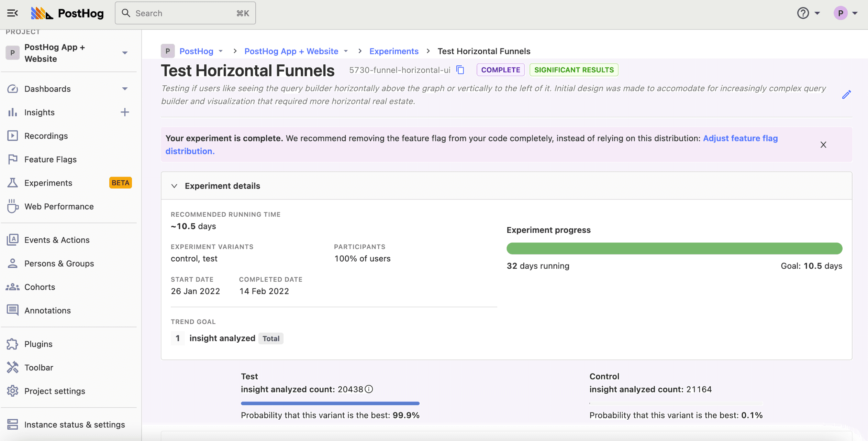This screenshot has height=441, width=868.
Task: Open the account menu dropdown arrow
Action: click(855, 13)
